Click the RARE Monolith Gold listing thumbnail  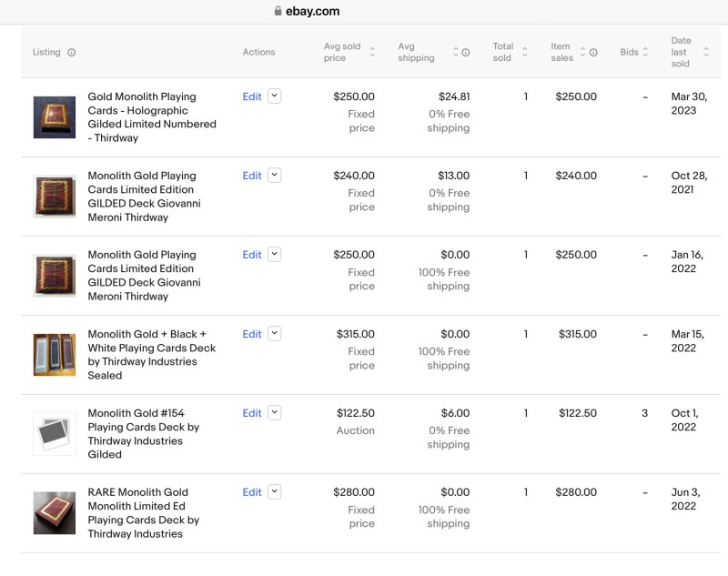55,513
